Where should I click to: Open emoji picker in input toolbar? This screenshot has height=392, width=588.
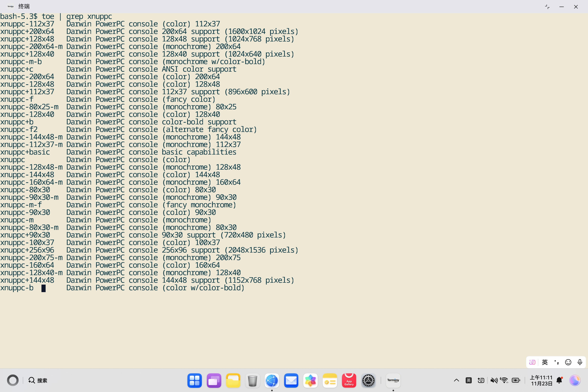(x=568, y=362)
